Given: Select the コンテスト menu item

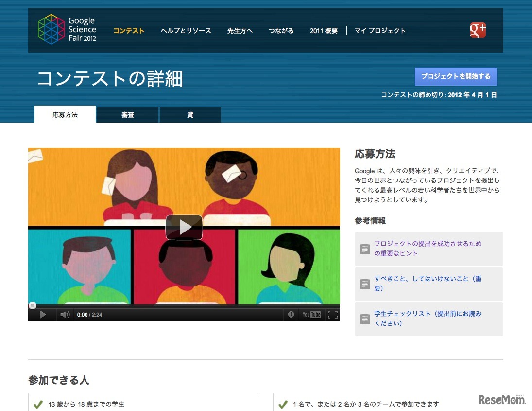Looking at the screenshot, I should [129, 31].
